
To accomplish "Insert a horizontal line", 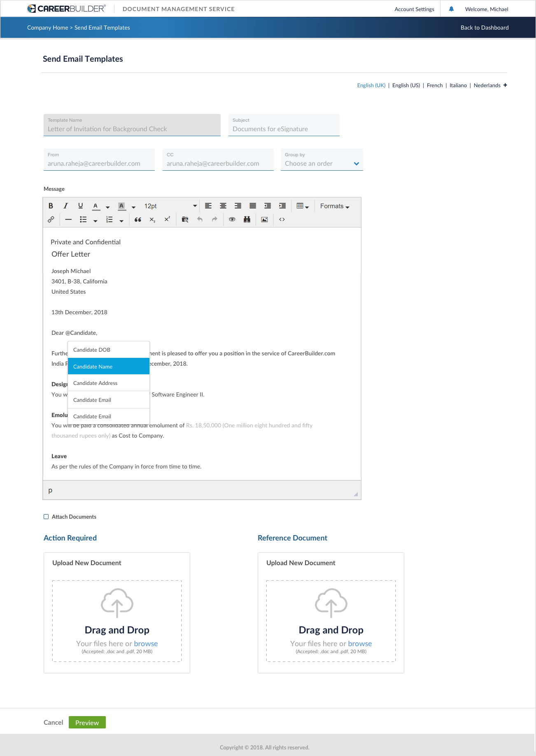I will [68, 219].
